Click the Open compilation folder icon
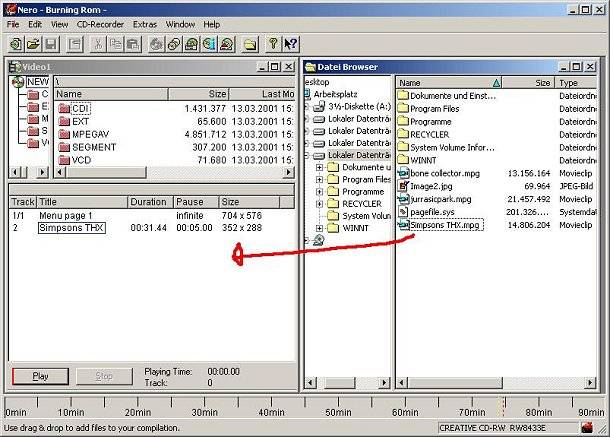610x437 pixels. [x=33, y=44]
